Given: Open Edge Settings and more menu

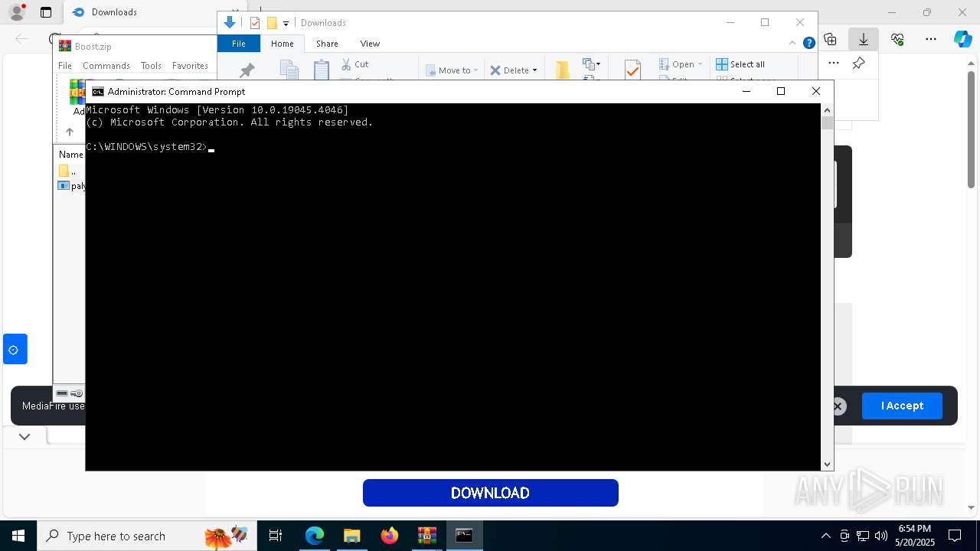Looking at the screenshot, I should [931, 39].
